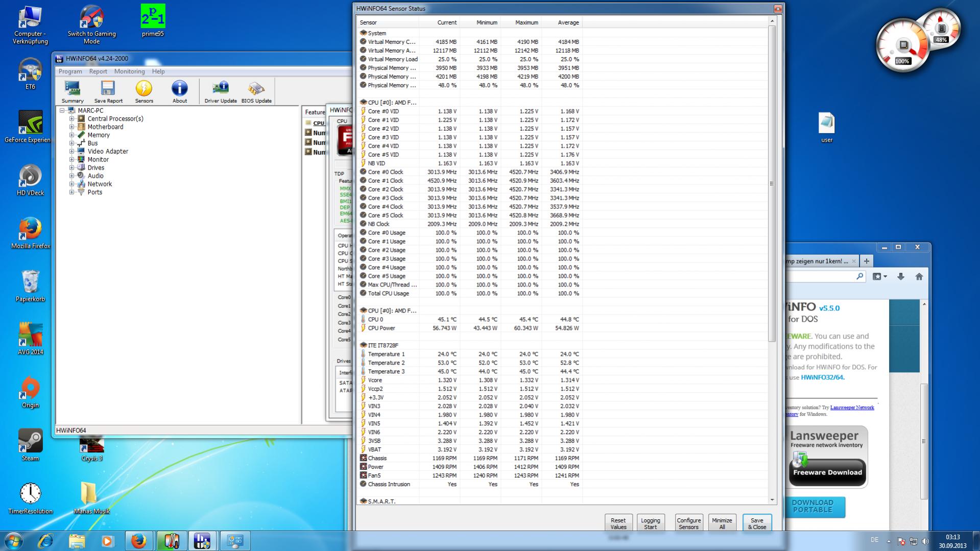Click Firefox downloads arrow icon
The image size is (980, 551).
[901, 276]
